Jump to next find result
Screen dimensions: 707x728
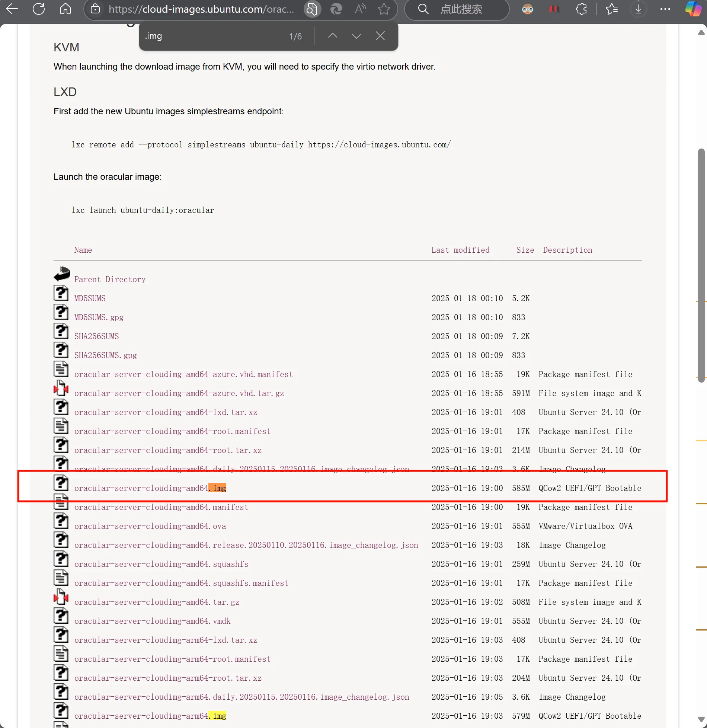[x=356, y=36]
